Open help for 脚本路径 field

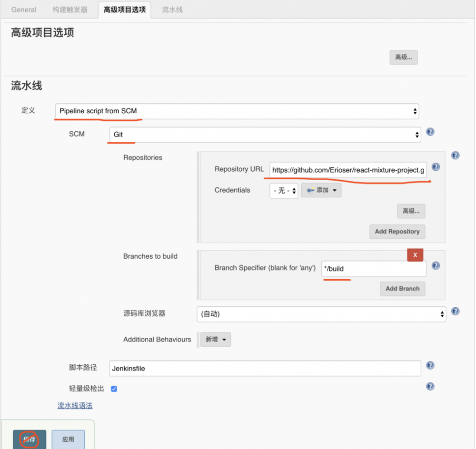(x=430, y=365)
